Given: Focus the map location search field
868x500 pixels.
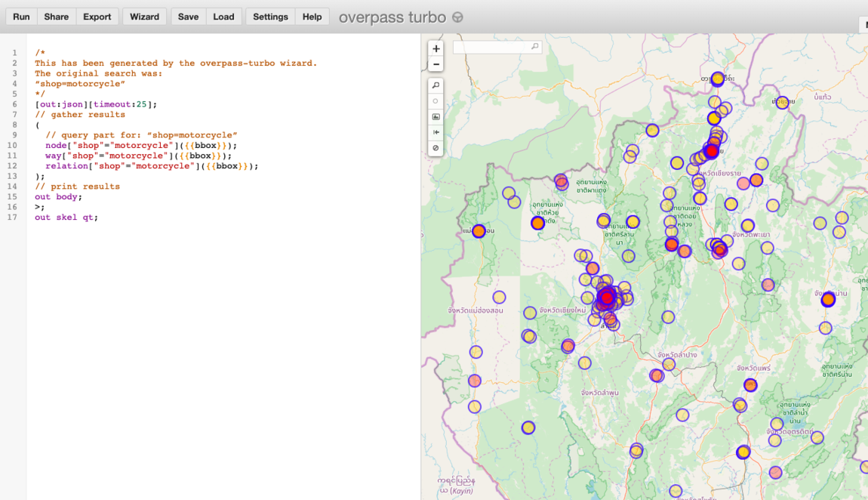Looking at the screenshot, I should pyautogui.click(x=491, y=47).
